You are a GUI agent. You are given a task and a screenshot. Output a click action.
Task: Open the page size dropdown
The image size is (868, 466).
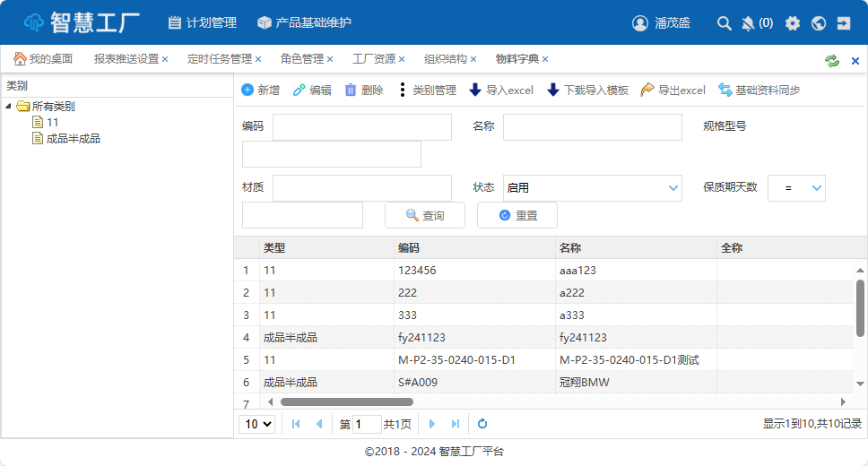click(x=257, y=424)
